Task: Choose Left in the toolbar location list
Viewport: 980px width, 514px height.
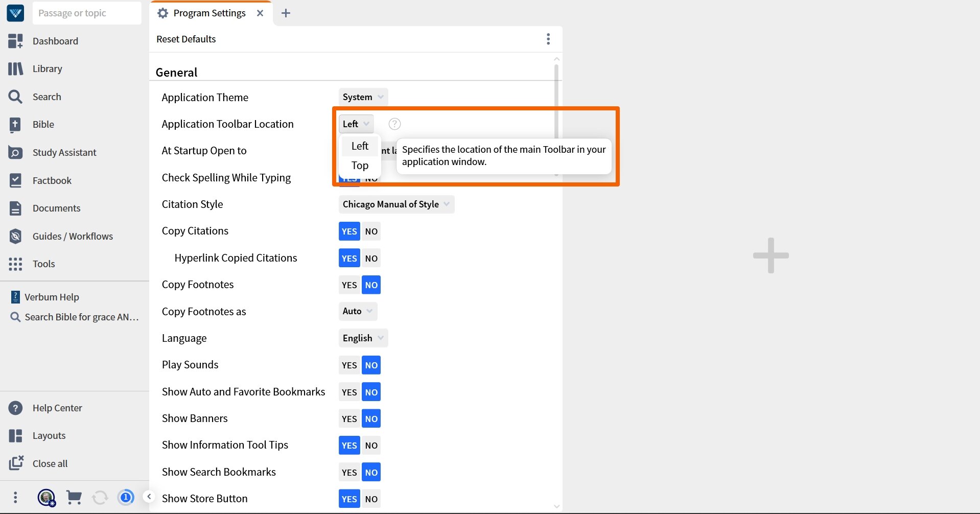Action: point(360,146)
